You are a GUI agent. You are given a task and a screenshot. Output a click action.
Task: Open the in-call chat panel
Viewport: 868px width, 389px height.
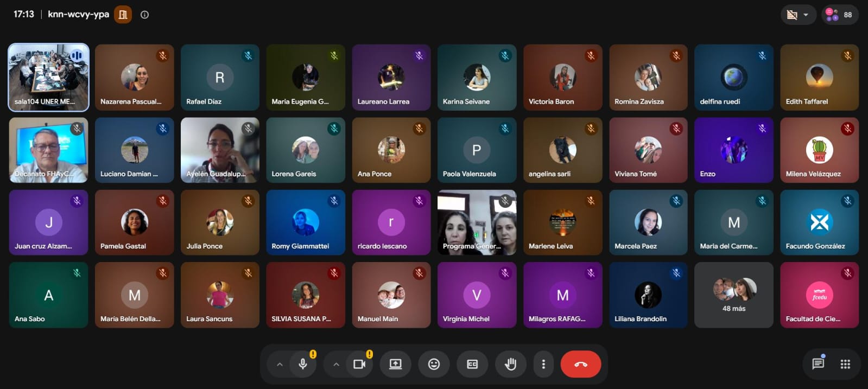pos(818,364)
